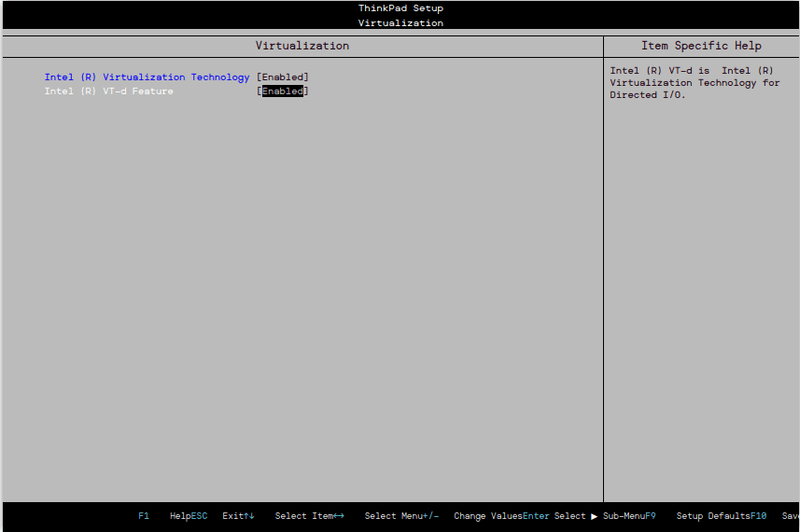Click the Sub-Menu triangle arrow icon
Image resolution: width=800 pixels, height=532 pixels.
(x=594, y=516)
